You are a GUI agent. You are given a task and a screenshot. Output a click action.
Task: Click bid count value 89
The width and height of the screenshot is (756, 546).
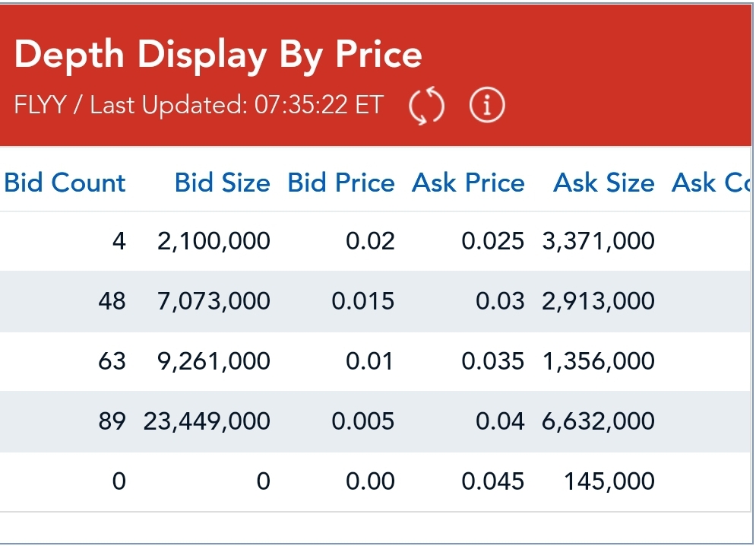coord(112,421)
